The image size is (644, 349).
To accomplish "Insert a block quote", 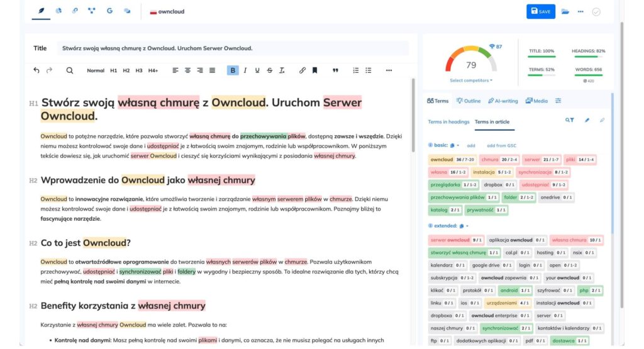I will (335, 70).
